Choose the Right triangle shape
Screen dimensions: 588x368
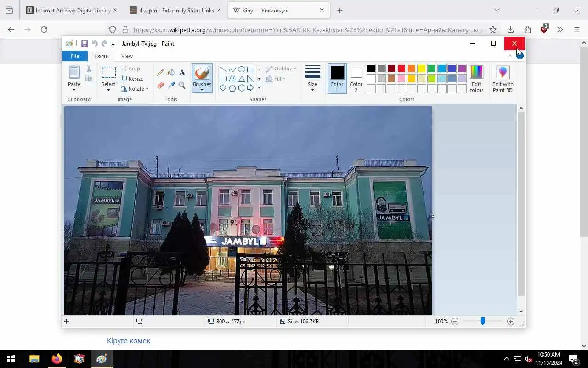[x=250, y=79]
